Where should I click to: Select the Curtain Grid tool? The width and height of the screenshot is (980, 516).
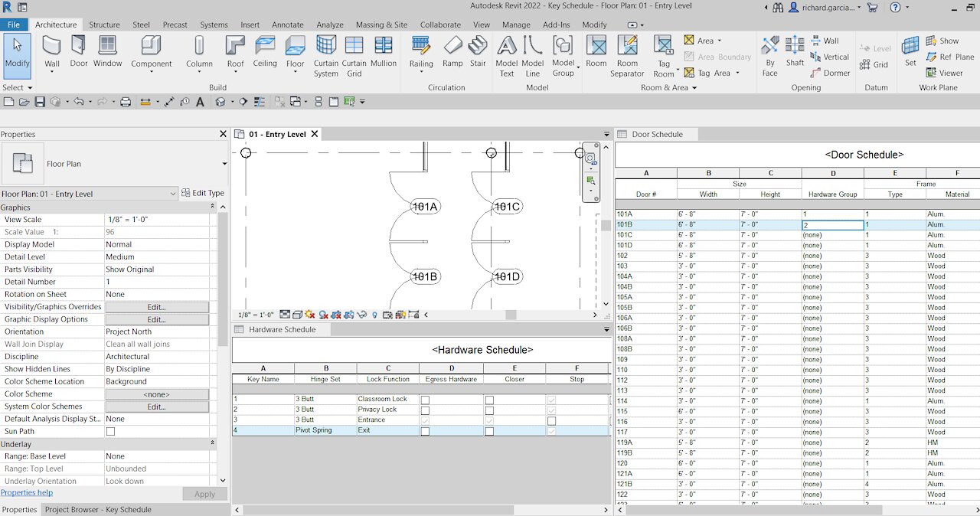click(x=354, y=55)
